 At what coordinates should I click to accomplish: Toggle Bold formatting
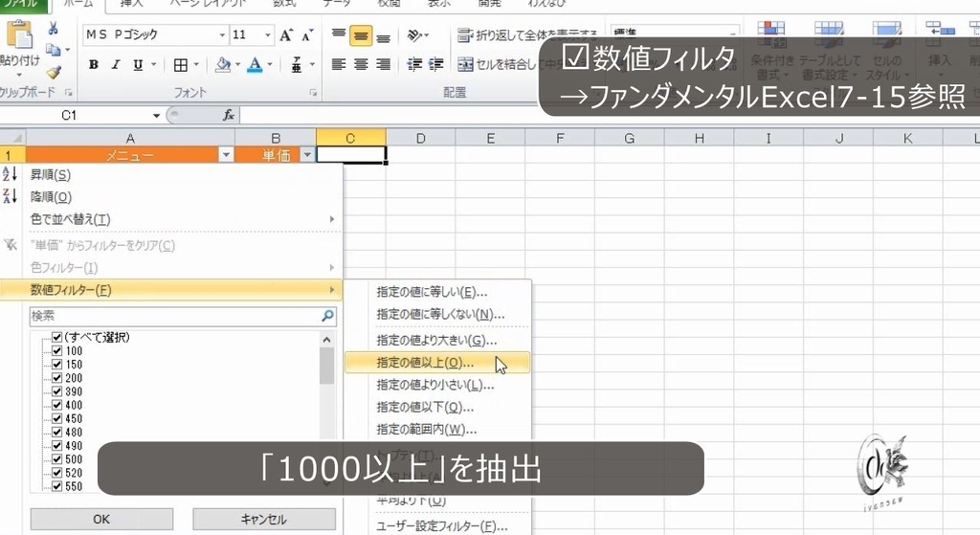[x=93, y=64]
